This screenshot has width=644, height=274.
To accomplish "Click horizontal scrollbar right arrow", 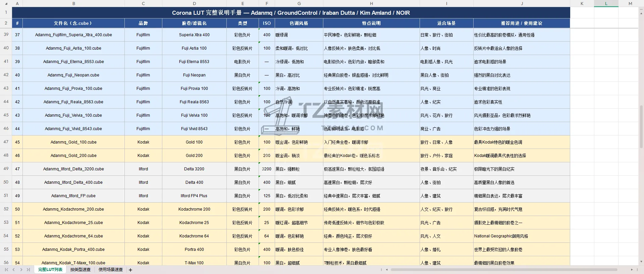I will [632, 270].
